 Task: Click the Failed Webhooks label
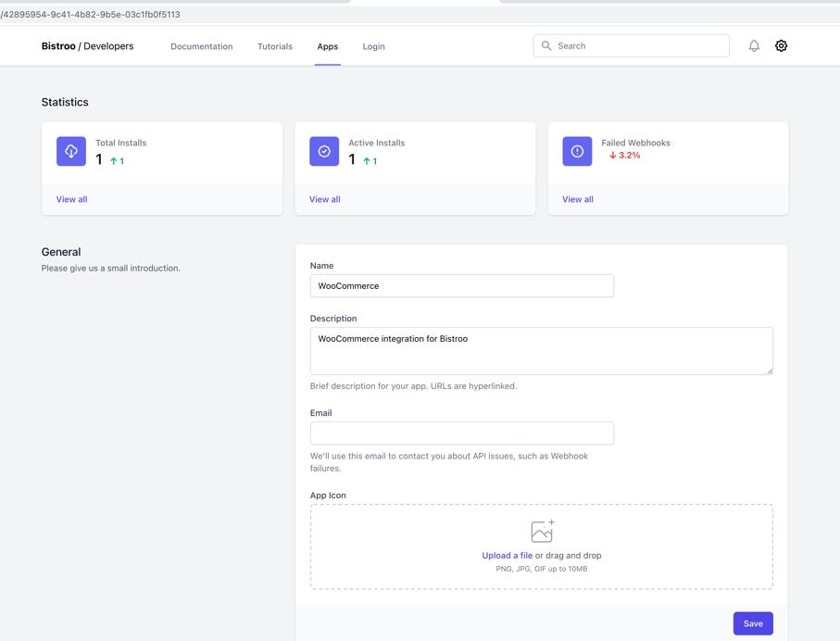pyautogui.click(x=635, y=143)
